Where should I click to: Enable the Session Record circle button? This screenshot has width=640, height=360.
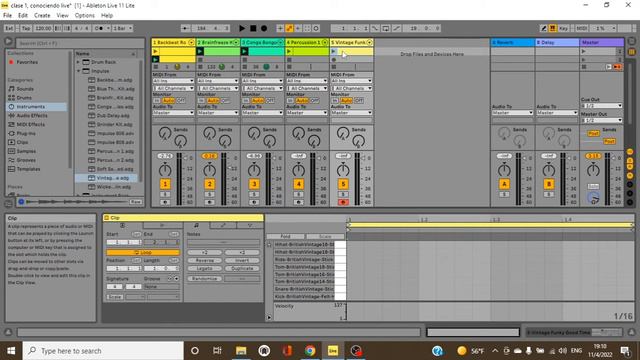316,28
